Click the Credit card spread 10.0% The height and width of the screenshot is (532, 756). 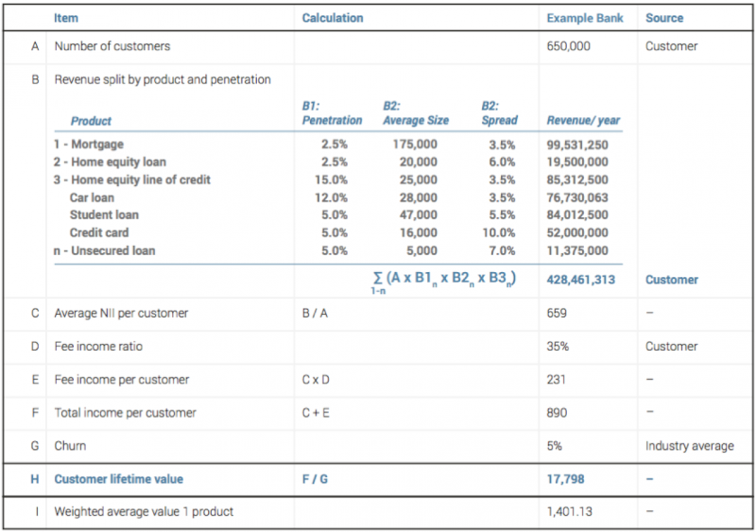499,233
